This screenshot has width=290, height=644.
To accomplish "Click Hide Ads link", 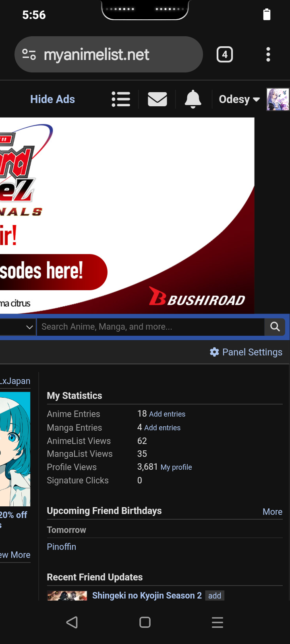I will (52, 99).
